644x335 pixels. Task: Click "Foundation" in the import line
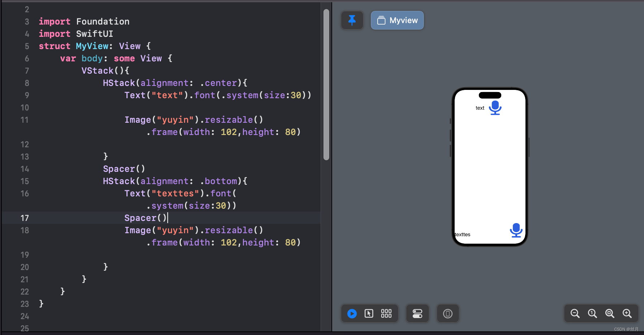point(103,22)
